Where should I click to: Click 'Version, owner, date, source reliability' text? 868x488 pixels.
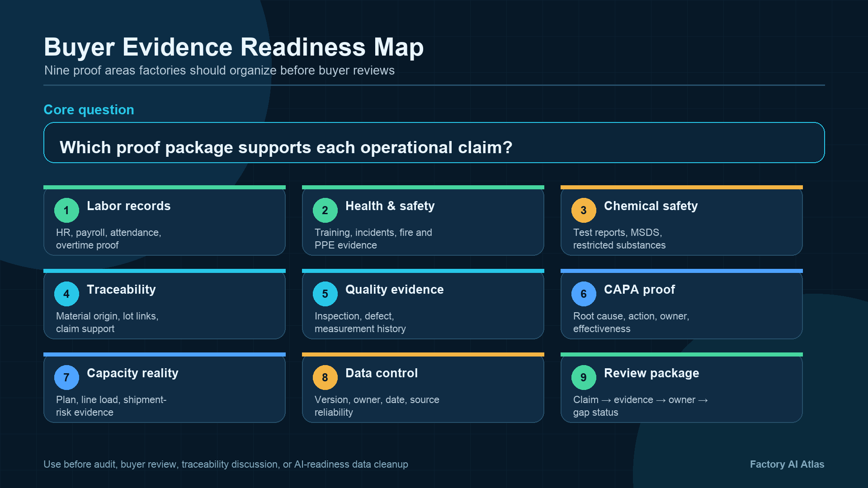point(377,406)
